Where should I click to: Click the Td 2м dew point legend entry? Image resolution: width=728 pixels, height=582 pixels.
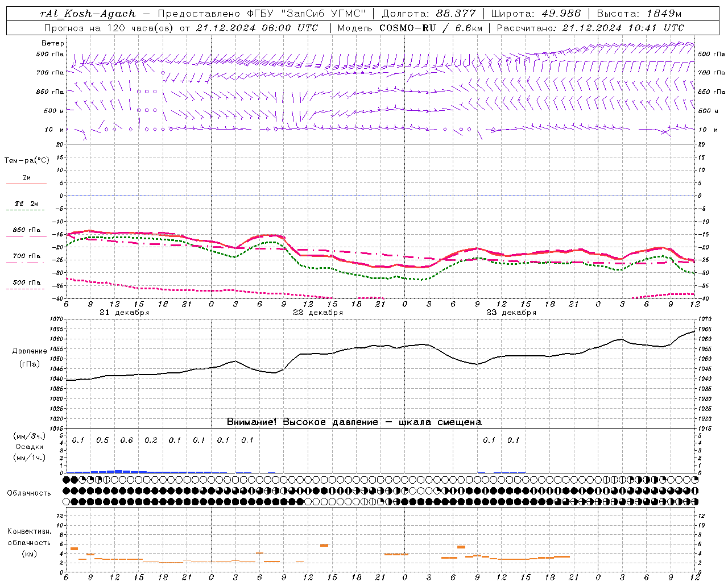pyautogui.click(x=27, y=203)
